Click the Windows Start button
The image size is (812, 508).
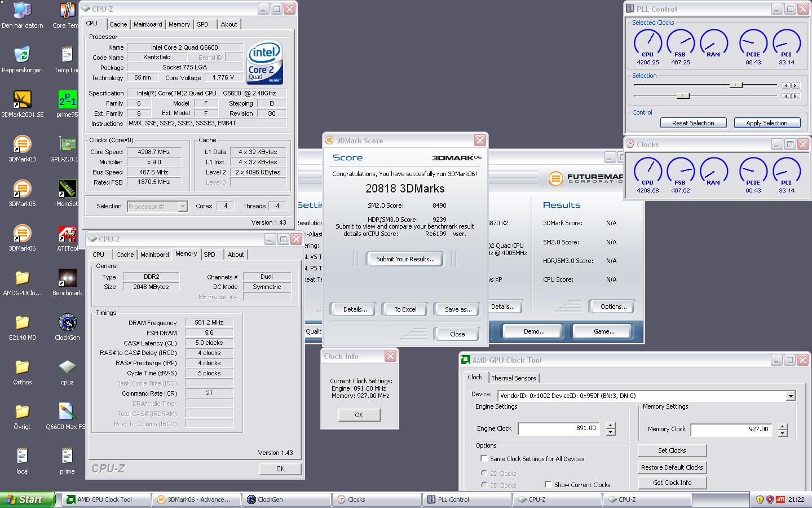[x=28, y=500]
